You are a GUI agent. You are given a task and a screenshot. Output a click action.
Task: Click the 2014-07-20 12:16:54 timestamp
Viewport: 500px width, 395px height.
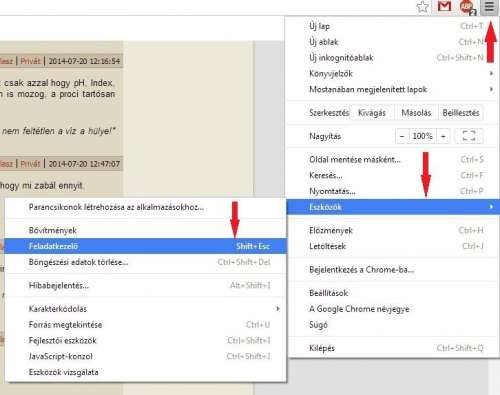[84, 61]
